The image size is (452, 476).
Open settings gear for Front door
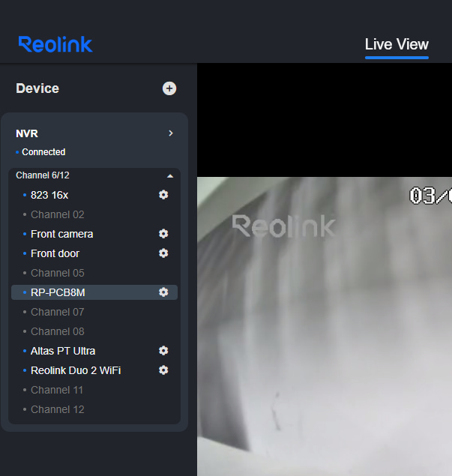tap(163, 253)
